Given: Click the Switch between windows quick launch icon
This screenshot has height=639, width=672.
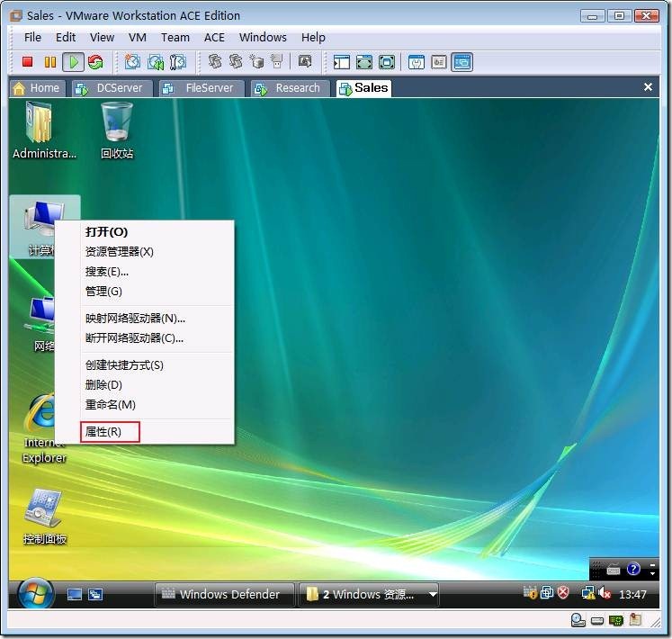Looking at the screenshot, I should (95, 594).
